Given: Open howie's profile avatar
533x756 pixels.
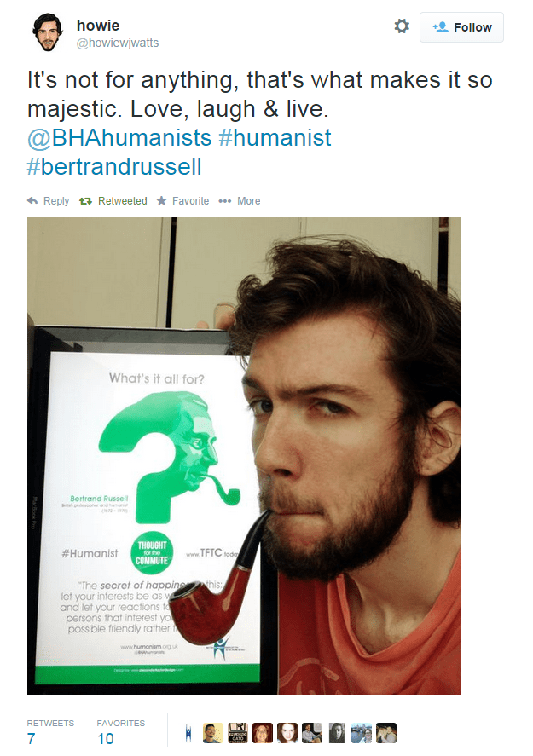Looking at the screenshot, I should (47, 32).
